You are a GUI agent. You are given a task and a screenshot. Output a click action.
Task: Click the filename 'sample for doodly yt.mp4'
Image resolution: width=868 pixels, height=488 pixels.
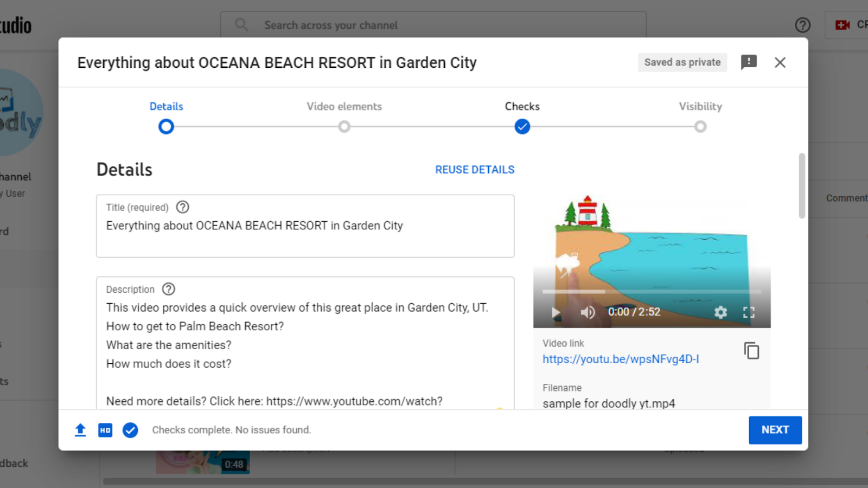pos(609,403)
